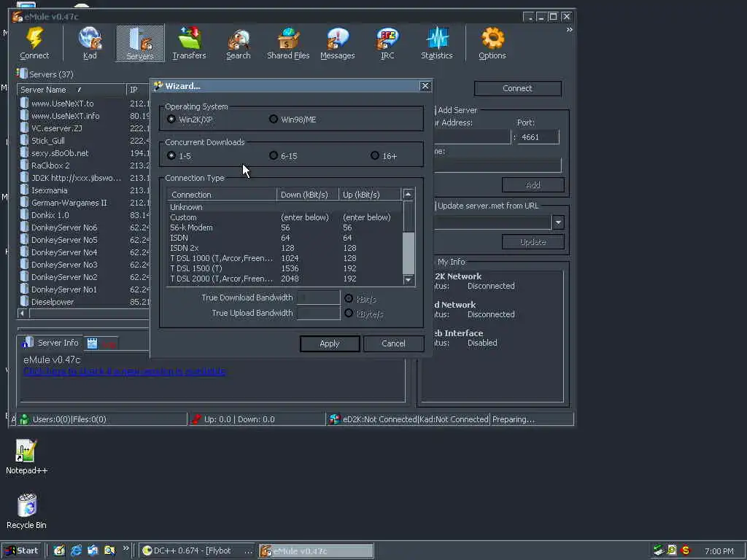Click the first quick launch icon next to Start
Viewport: 747px width, 560px height.
tap(59, 551)
